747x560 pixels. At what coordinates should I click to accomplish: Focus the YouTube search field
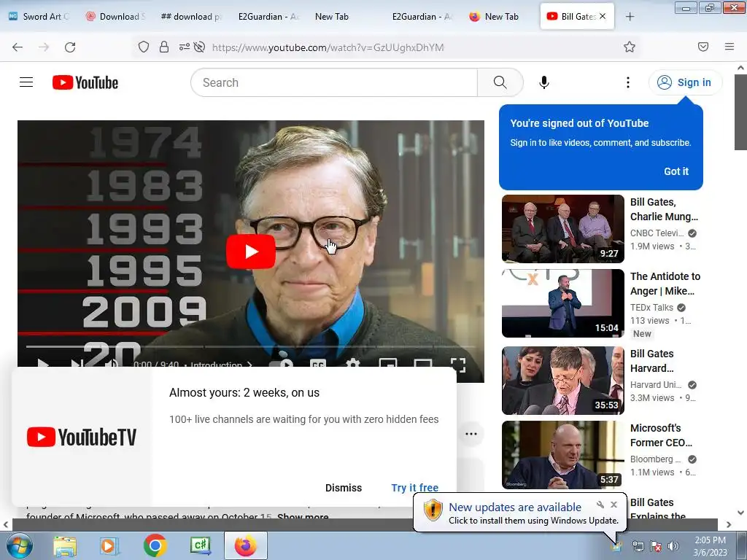coord(334,82)
